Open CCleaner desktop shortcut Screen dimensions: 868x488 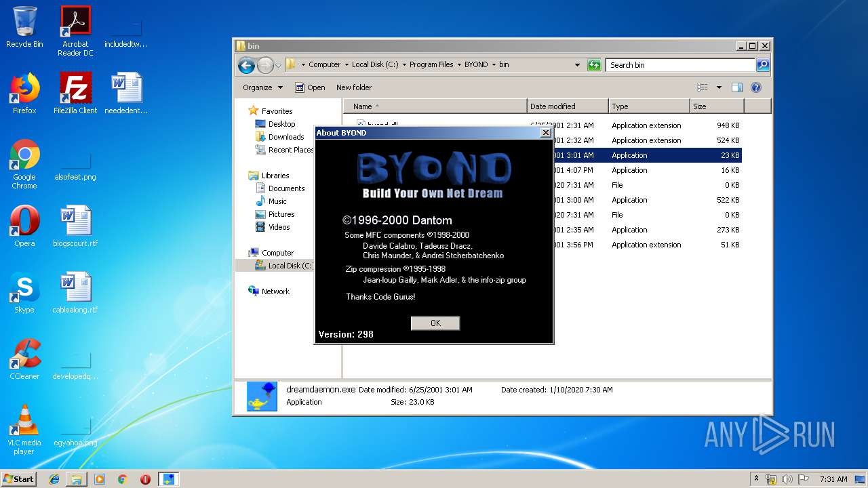coord(24,359)
